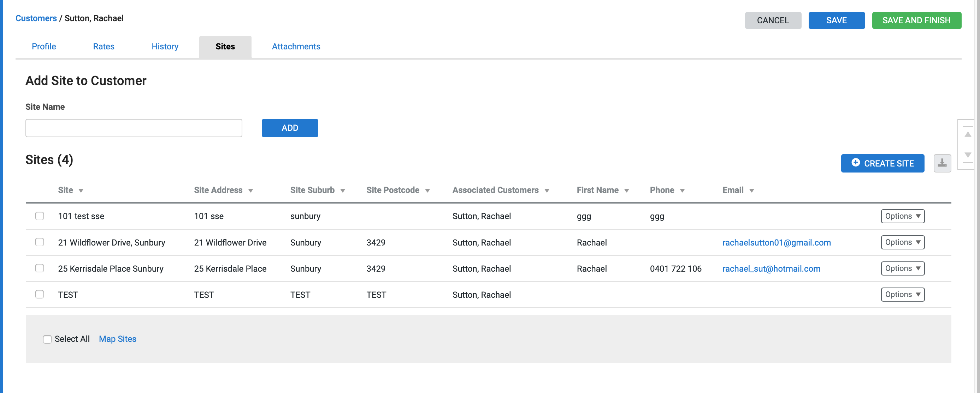This screenshot has height=393, width=980.
Task: Check the 101 test sse site checkbox
Action: (40, 216)
